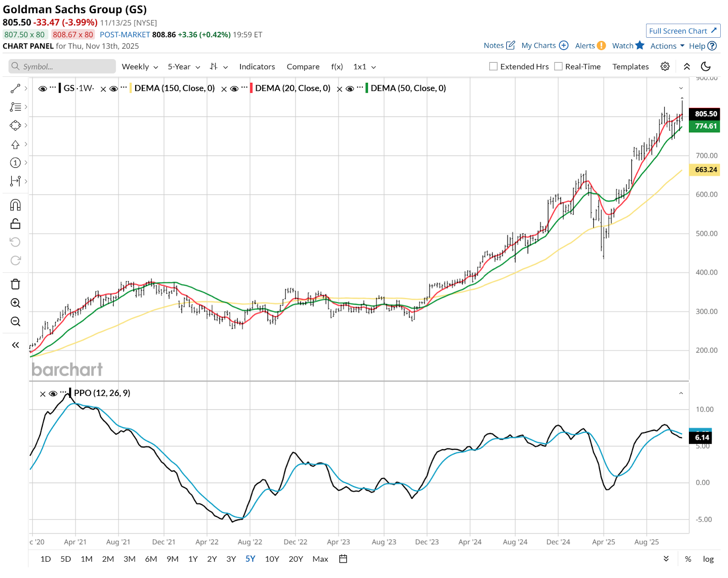Open the f(x) expressions tool

pos(337,66)
